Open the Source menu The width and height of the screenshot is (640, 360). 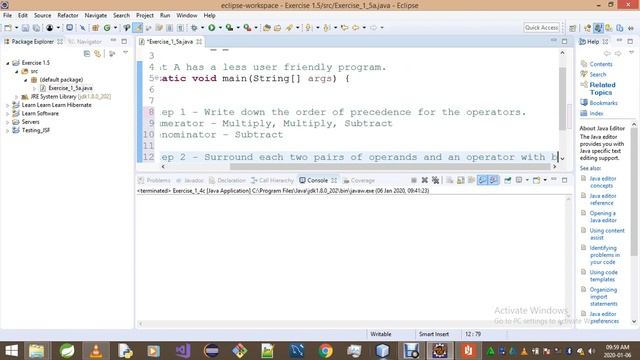[42, 16]
